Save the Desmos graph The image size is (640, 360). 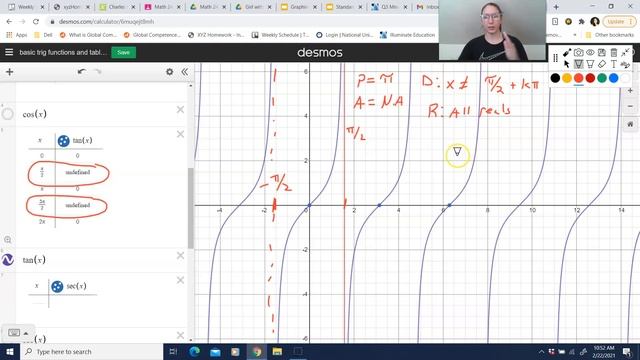coord(123,52)
